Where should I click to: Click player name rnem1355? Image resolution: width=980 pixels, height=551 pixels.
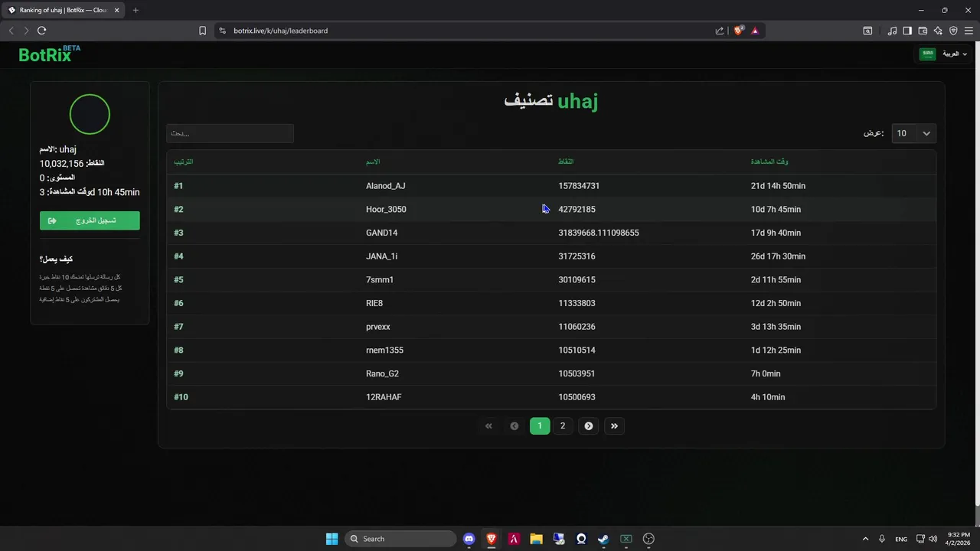[384, 350]
